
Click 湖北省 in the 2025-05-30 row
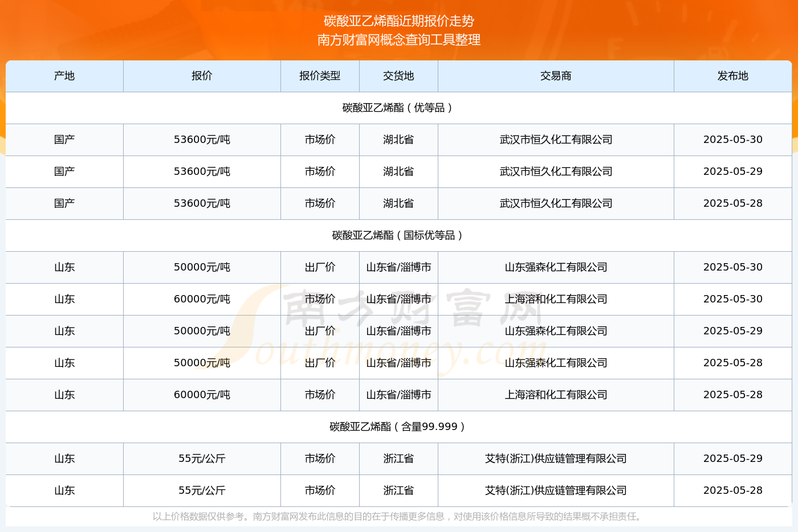coord(398,140)
